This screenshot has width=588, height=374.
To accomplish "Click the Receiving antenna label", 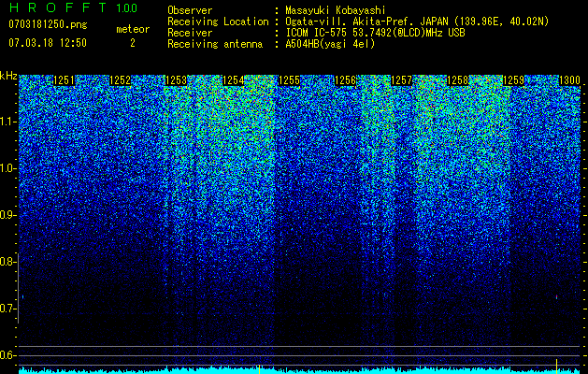I will point(215,44).
